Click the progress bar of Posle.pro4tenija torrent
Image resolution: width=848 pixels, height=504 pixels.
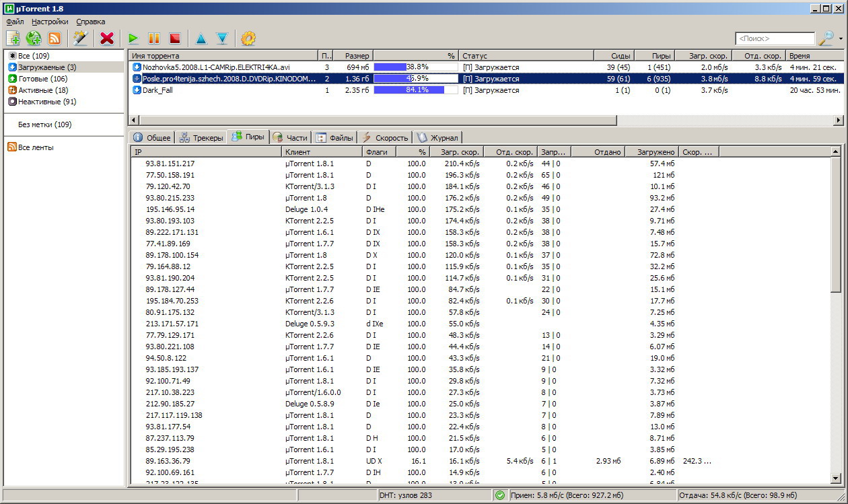(416, 79)
